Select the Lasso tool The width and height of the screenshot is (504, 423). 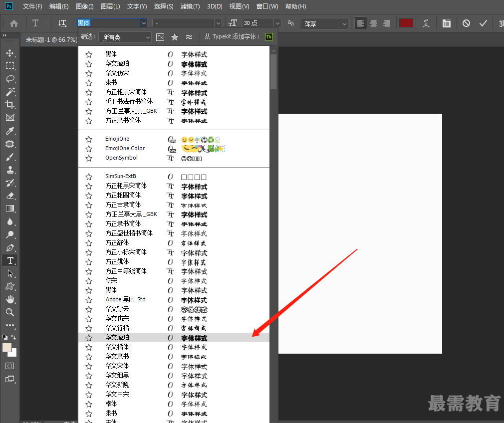click(10, 79)
